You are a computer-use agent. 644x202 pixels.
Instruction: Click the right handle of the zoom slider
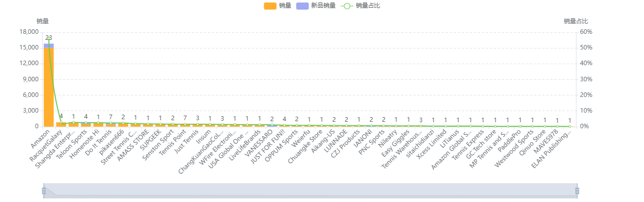577,191
